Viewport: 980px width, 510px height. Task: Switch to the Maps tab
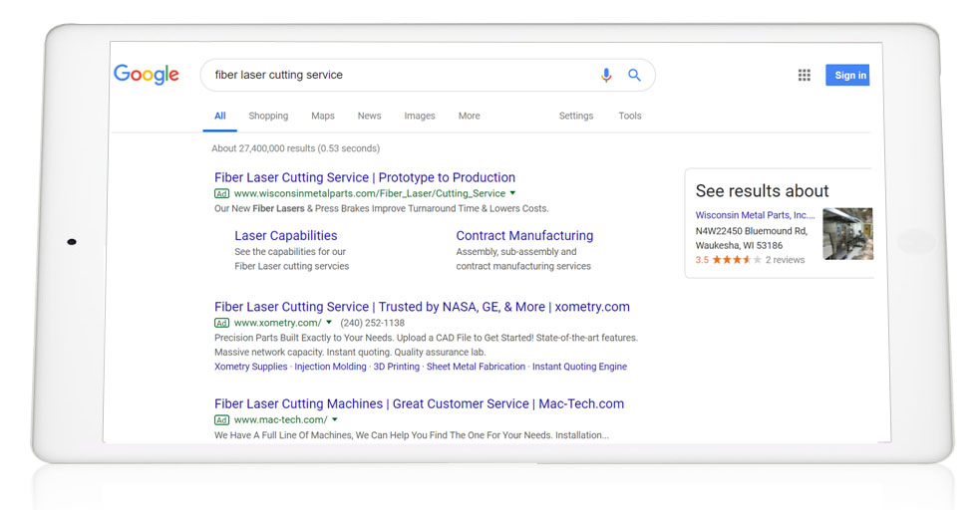click(x=322, y=117)
